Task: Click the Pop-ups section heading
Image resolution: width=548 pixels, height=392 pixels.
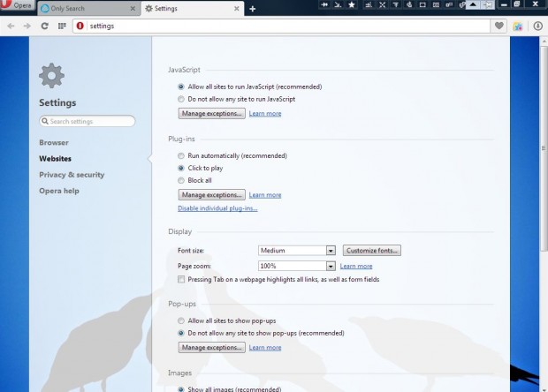Action: [x=182, y=304]
